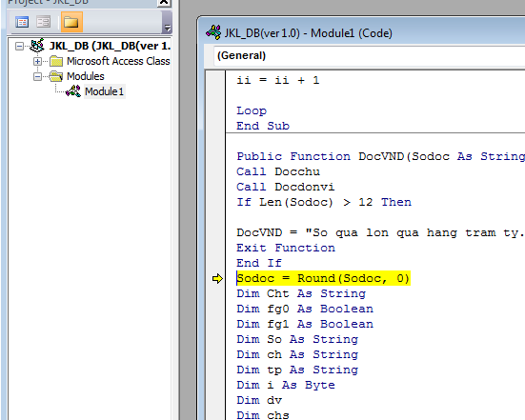This screenshot has height=420, width=525.
Task: Click the Modules folder icon
Action: [x=56, y=76]
